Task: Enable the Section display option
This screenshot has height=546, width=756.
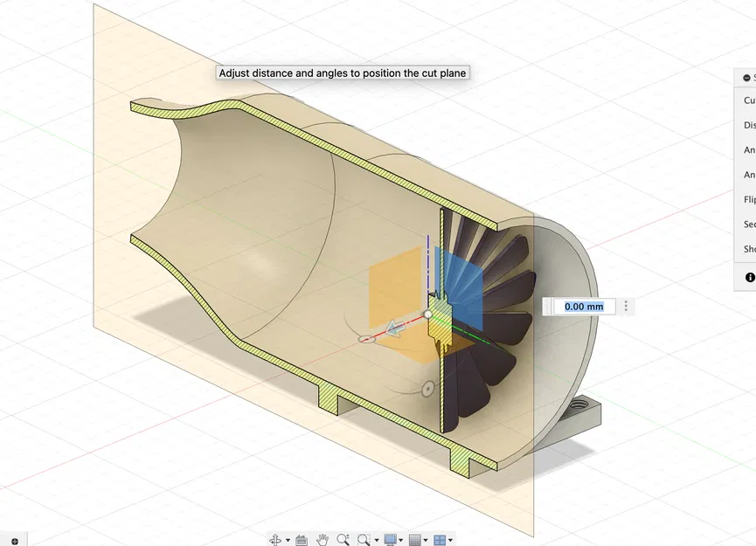Action: click(x=748, y=224)
